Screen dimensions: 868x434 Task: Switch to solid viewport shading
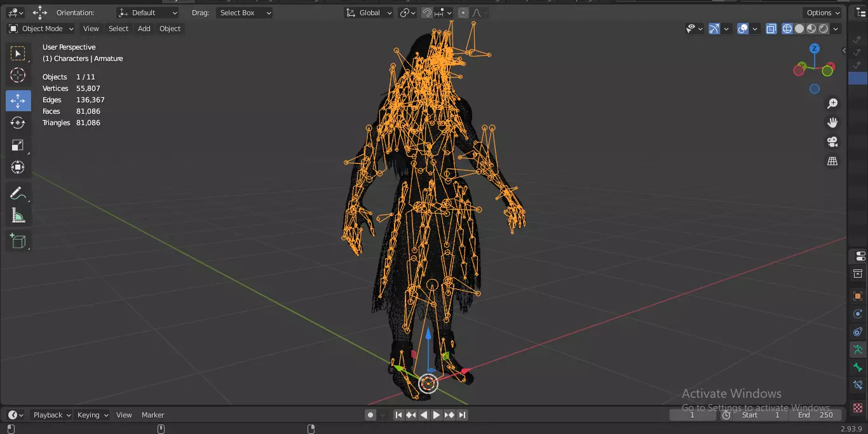[x=799, y=29]
